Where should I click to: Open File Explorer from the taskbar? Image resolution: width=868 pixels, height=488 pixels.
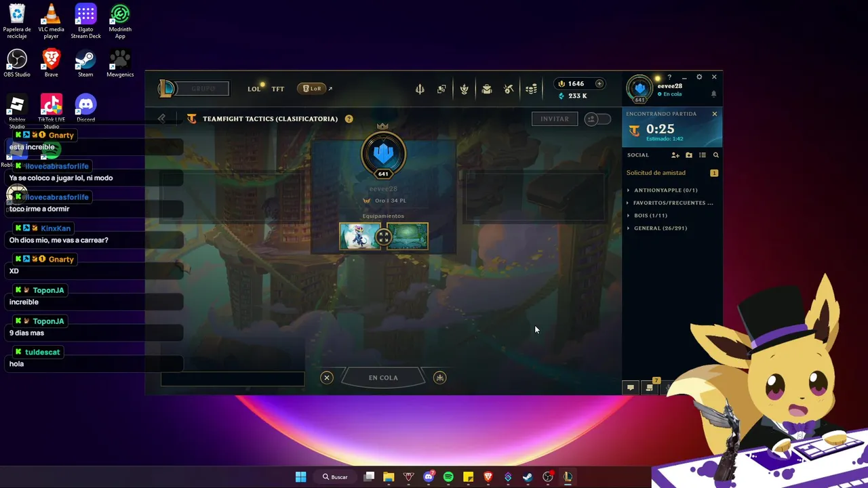(389, 477)
